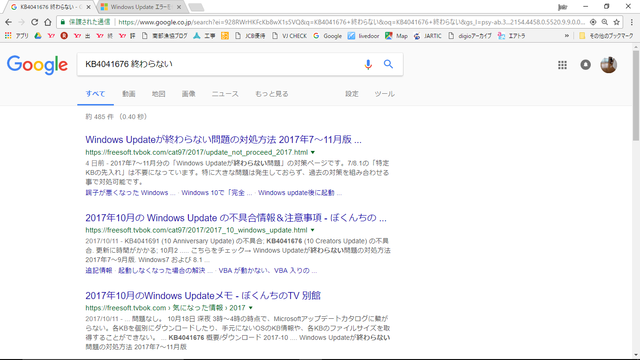Open the Chrome three-dot menu

pos(632,22)
